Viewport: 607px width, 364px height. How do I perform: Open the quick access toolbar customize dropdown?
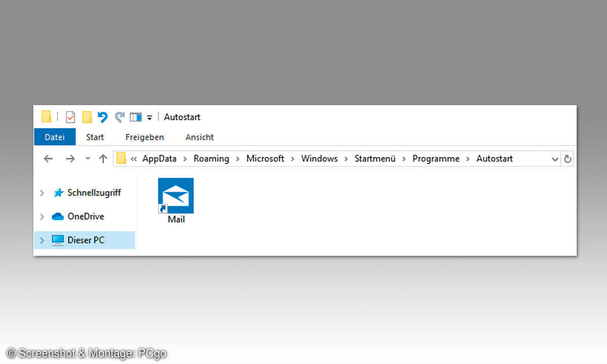pyautogui.click(x=149, y=118)
